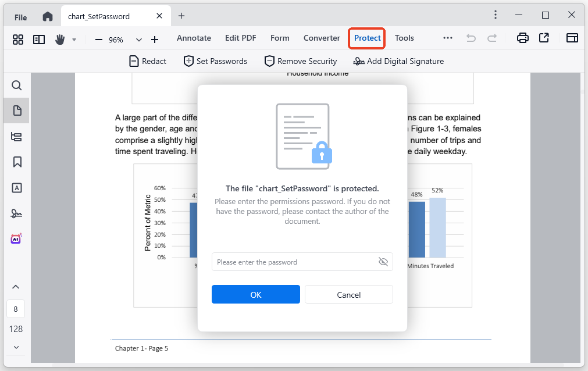Open the Search panel in the sidebar
This screenshot has width=588, height=371.
point(17,86)
